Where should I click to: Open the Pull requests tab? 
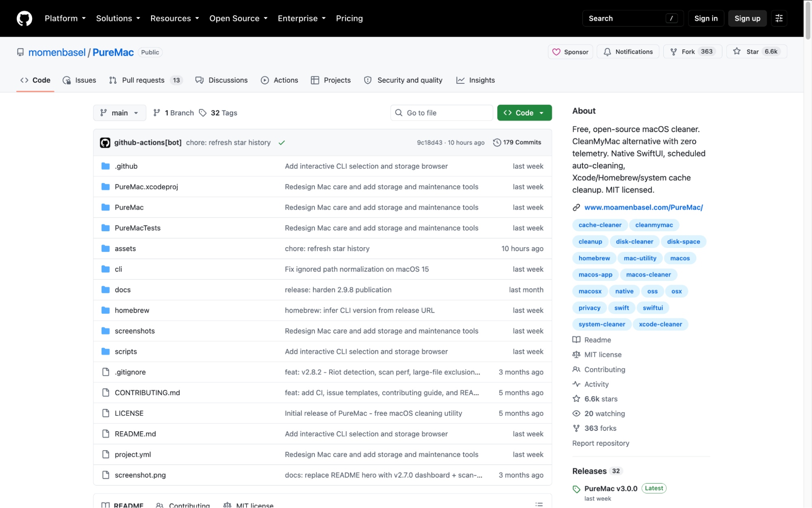(x=146, y=80)
